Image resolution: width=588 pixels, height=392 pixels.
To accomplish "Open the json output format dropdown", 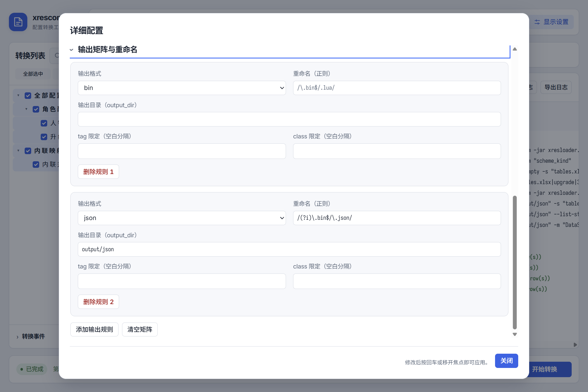I will (182, 218).
